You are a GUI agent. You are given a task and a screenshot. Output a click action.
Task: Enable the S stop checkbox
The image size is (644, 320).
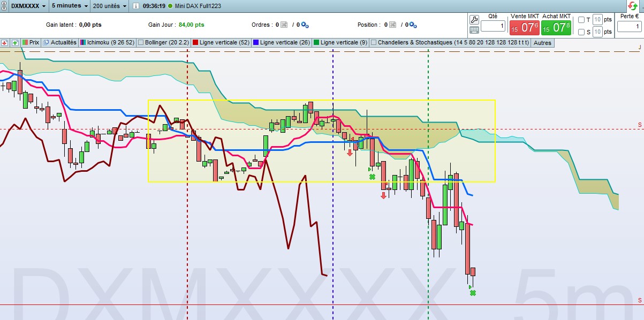click(x=581, y=32)
